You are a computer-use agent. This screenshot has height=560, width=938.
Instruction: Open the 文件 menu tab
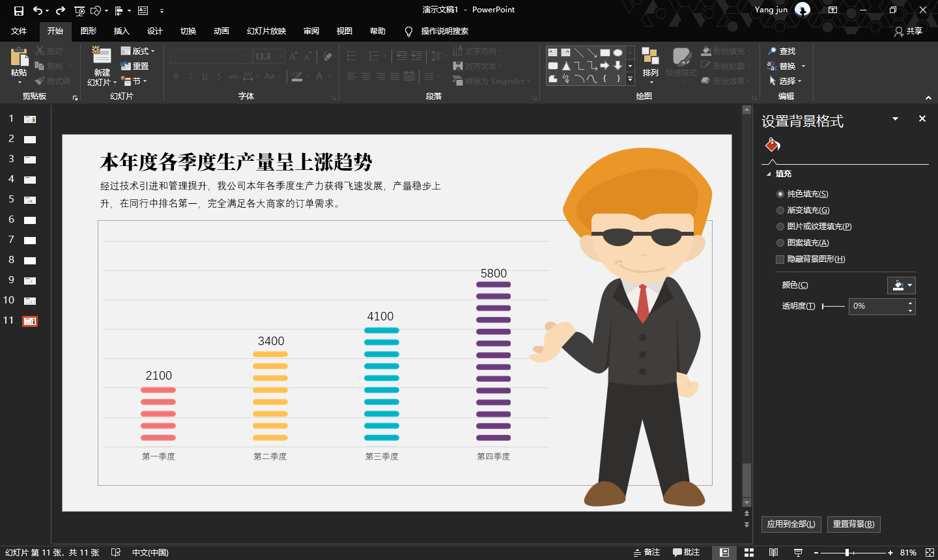19,31
